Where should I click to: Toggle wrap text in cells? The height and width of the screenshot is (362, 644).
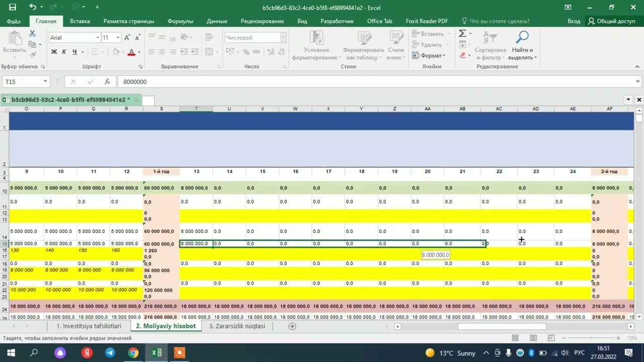point(210,38)
